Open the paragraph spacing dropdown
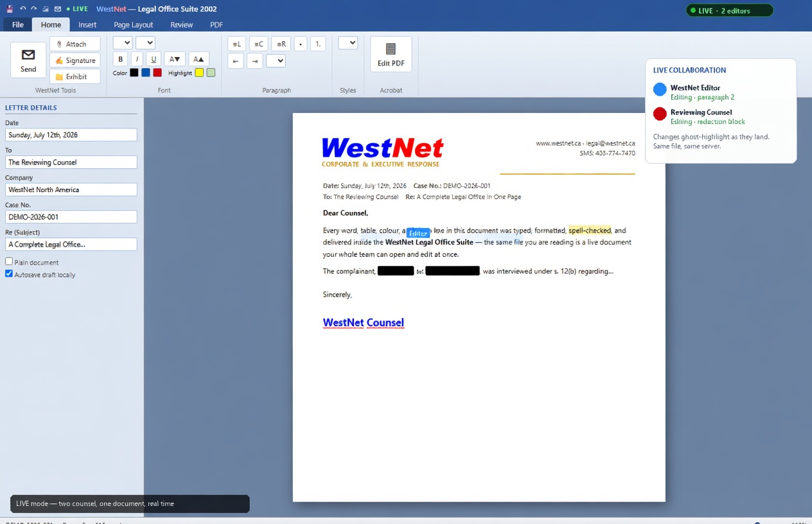This screenshot has width=812, height=524. click(276, 60)
